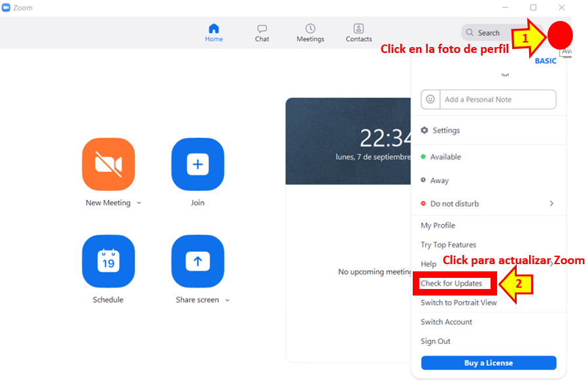The width and height of the screenshot is (588, 391).
Task: Expand the New Meeting dropdown arrow
Action: (x=139, y=203)
